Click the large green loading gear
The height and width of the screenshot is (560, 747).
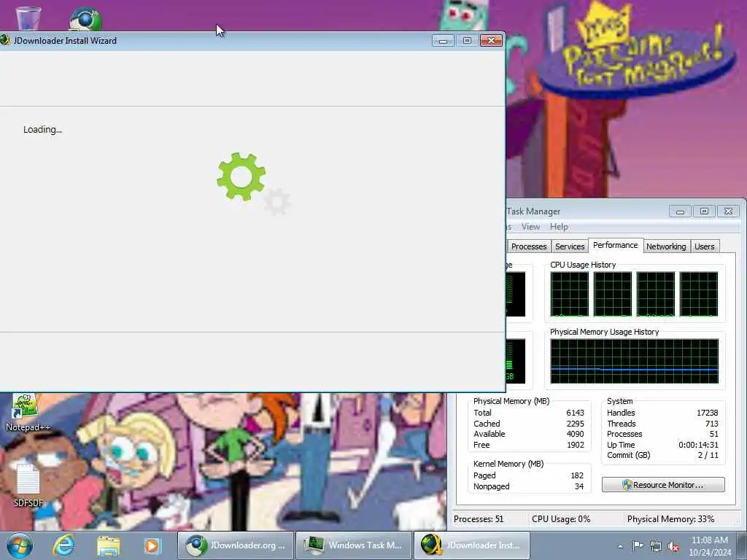pos(241,176)
